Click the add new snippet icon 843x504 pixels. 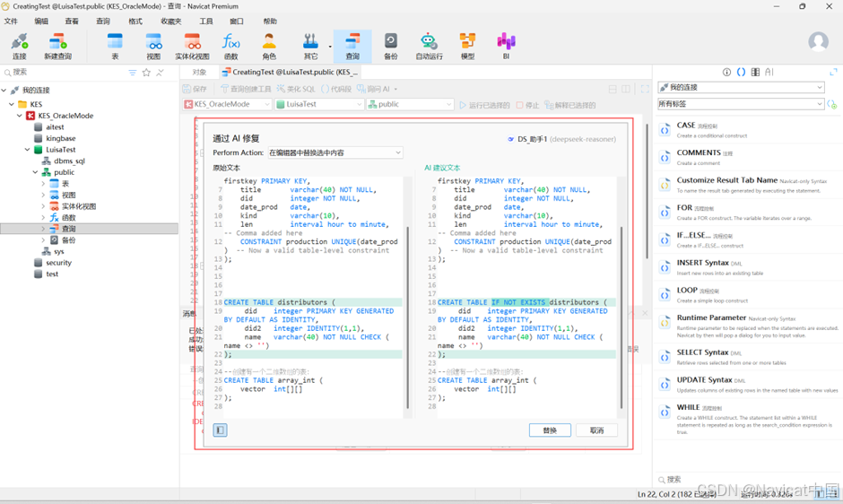pos(832,104)
